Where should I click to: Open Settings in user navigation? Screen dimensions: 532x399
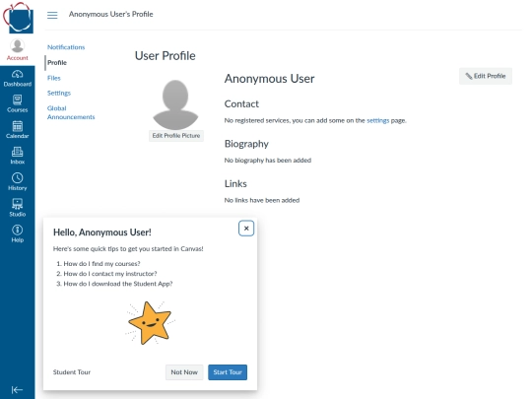tap(59, 93)
